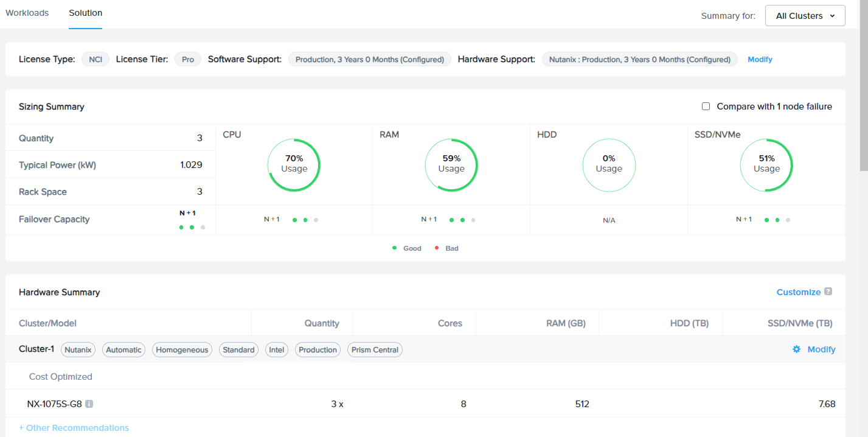The image size is (868, 437).
Task: Select the Prism Central tag
Action: 375,349
